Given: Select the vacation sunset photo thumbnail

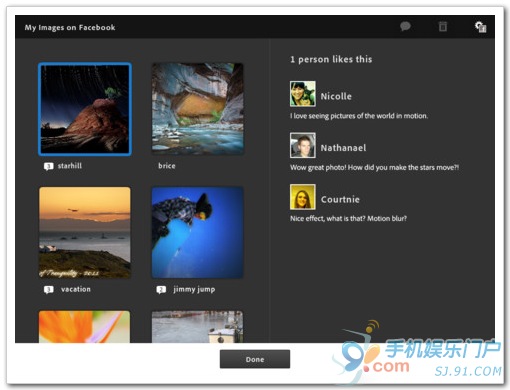Looking at the screenshot, I should 85,232.
